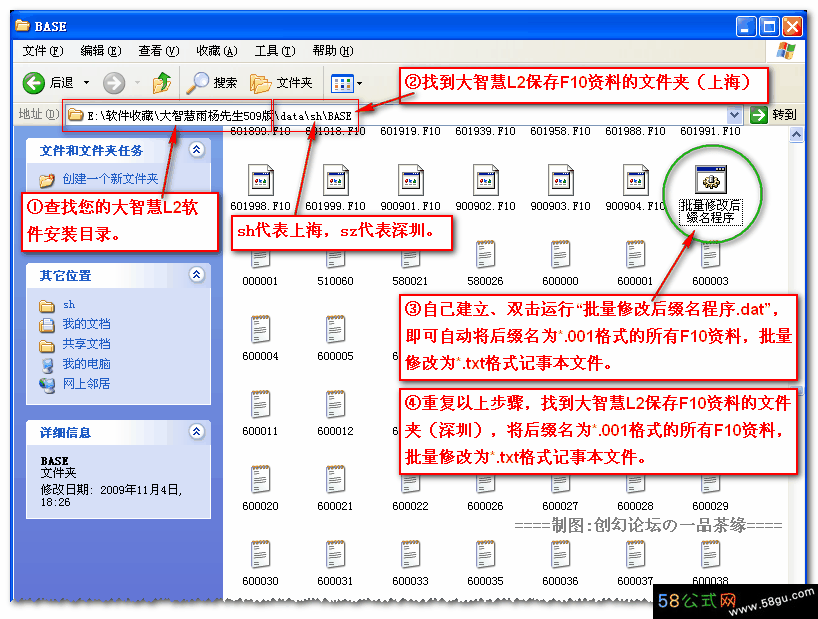
Task: Click the 600028 file name
Action: pyautogui.click(x=635, y=506)
